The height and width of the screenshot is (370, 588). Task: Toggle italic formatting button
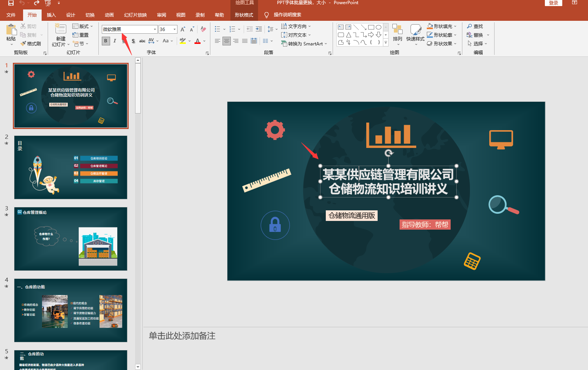pos(115,41)
